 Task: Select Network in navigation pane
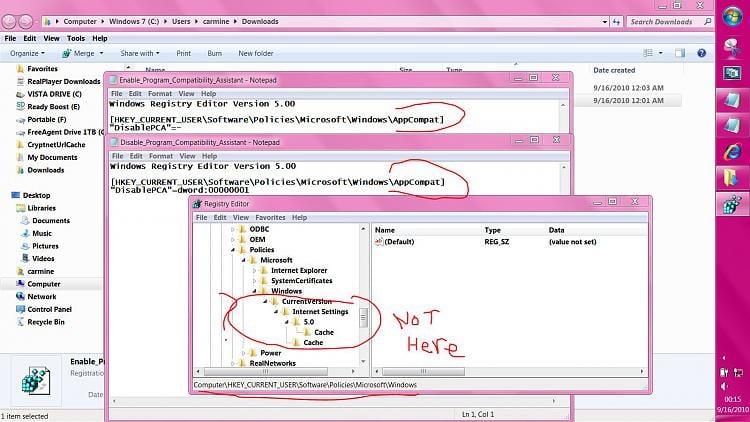point(42,297)
